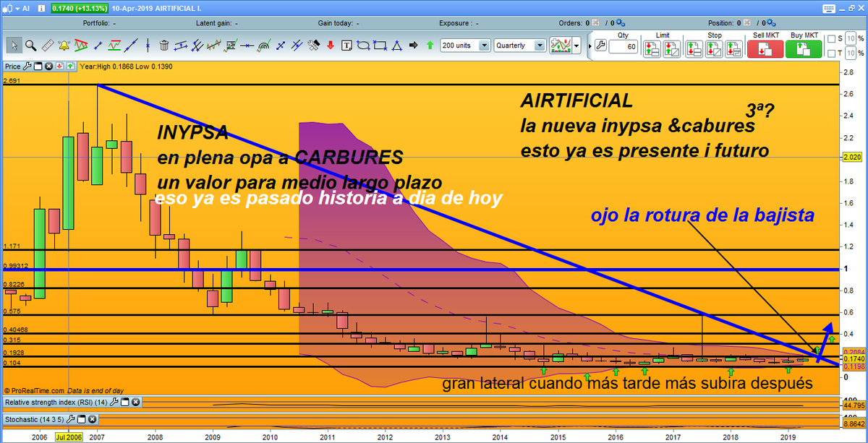Open the trading panel wrench settings
868x443 pixels.
600,46
